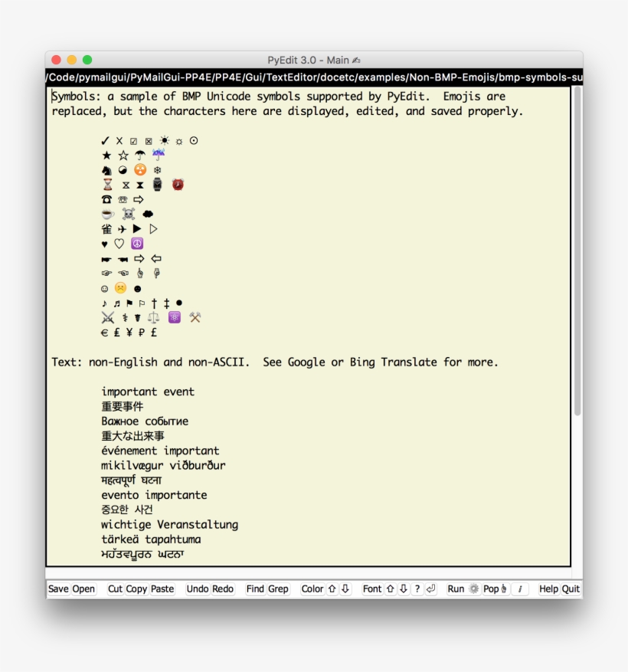Save the current document
This screenshot has height=672, width=628.
(59, 588)
